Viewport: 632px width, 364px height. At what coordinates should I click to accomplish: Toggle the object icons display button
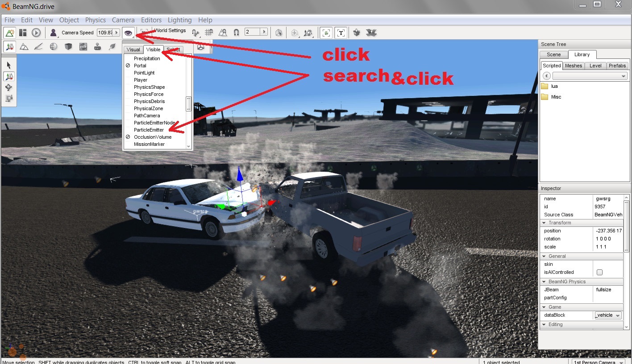pyautogui.click(x=326, y=33)
